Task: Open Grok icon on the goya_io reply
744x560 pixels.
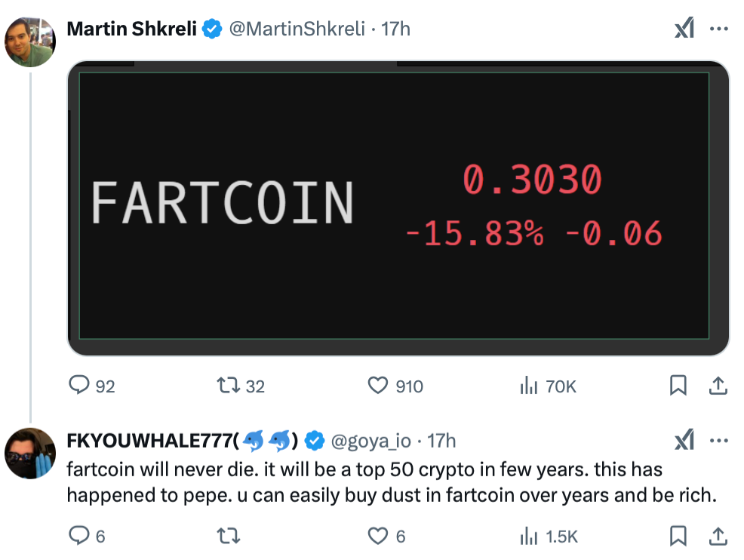Action: 684,440
